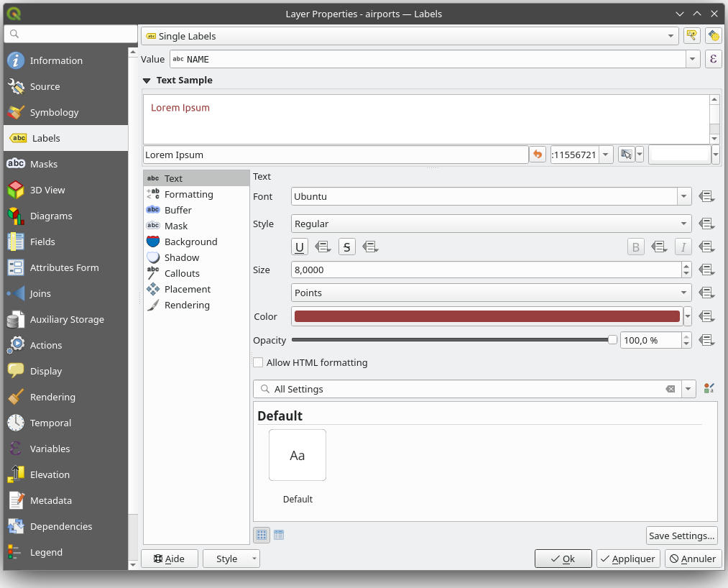The width and height of the screenshot is (728, 588).
Task: Open the Style Manager icon
Action: 709,389
